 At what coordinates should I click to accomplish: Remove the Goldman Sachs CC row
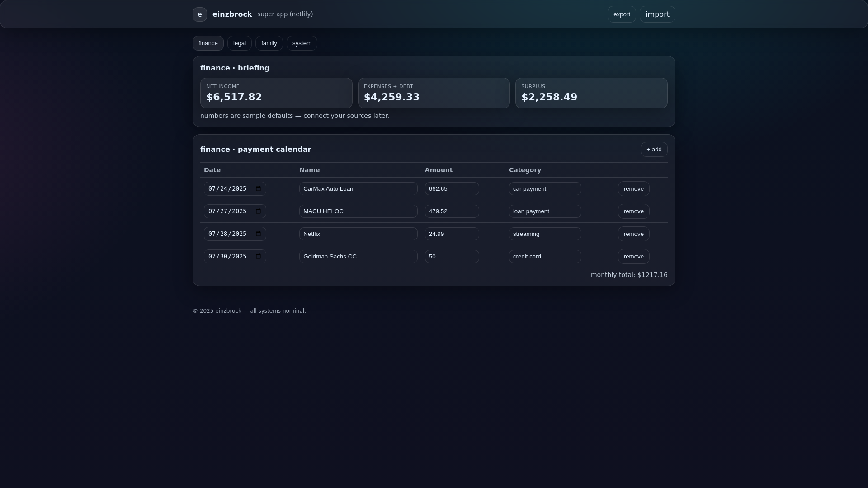[x=633, y=257]
